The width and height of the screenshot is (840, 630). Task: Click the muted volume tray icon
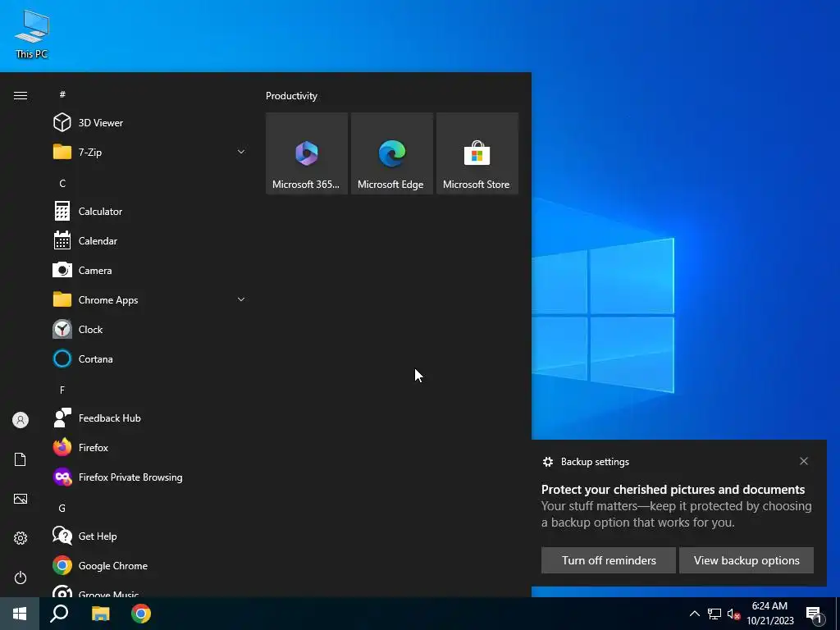point(733,614)
